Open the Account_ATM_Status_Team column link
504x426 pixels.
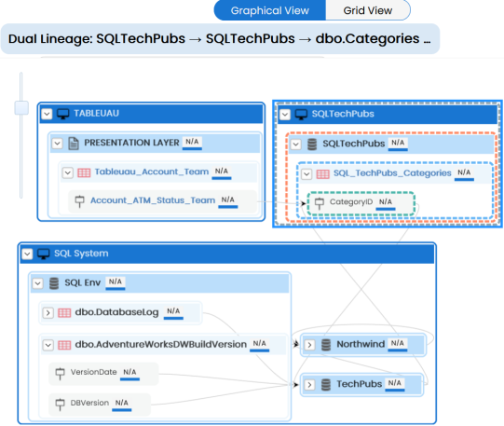click(153, 200)
